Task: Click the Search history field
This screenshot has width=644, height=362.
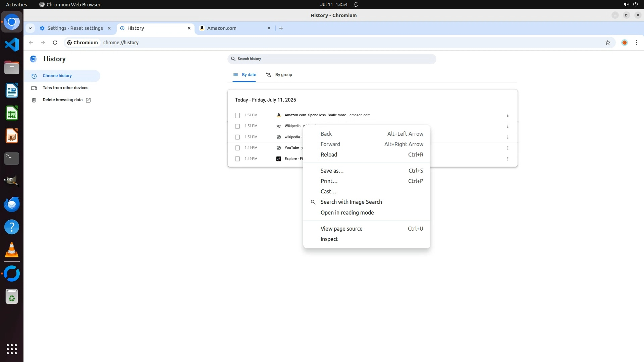Action: 331,59
